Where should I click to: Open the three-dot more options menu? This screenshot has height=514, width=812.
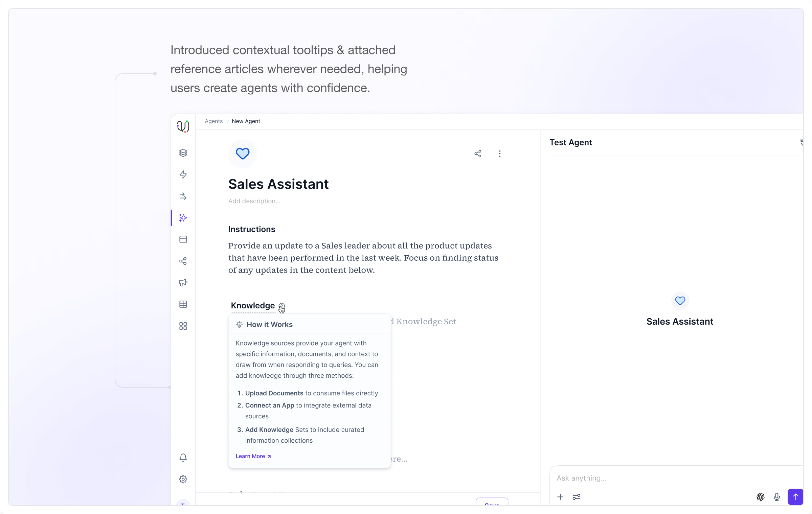point(500,154)
